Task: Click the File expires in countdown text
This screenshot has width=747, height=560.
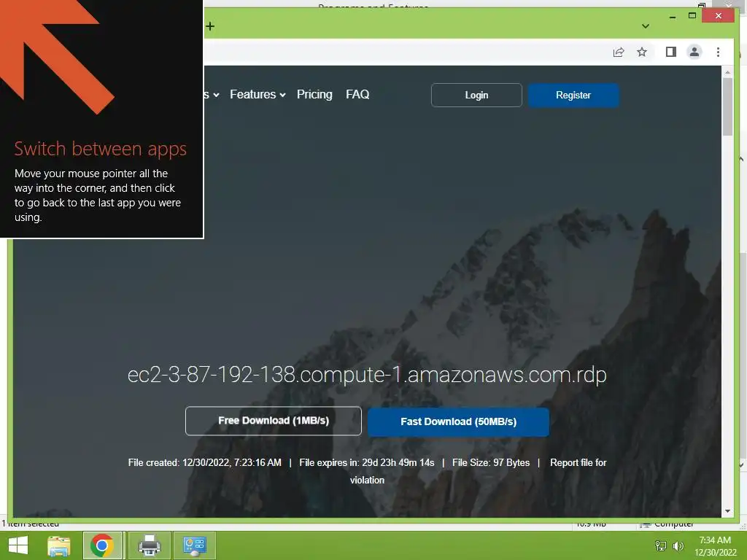Action: click(x=367, y=463)
